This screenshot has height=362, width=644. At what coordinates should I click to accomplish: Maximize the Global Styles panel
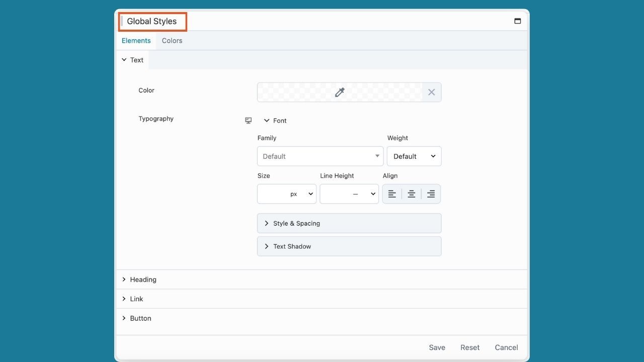tap(517, 21)
